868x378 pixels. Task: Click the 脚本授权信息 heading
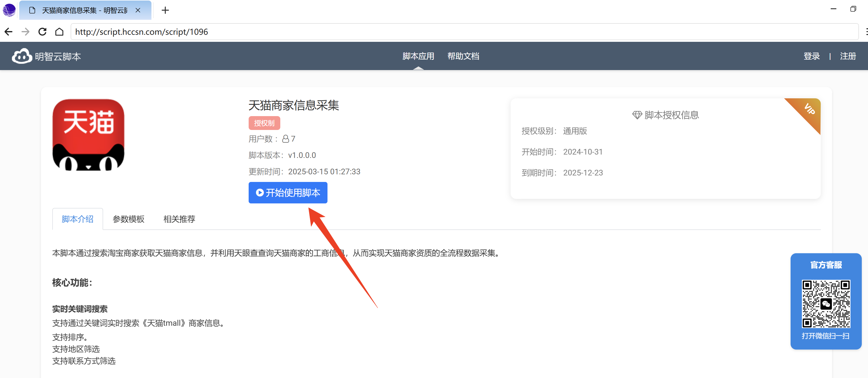click(671, 115)
